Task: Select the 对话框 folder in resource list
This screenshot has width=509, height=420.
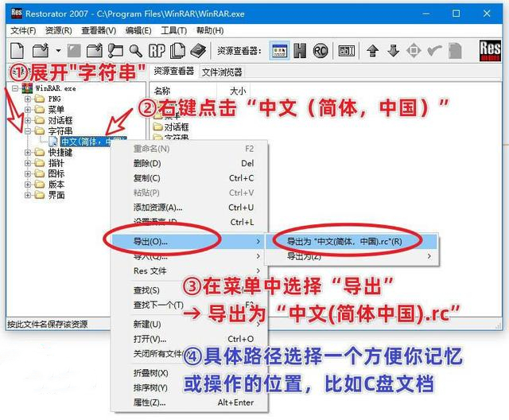Action: coord(171,127)
